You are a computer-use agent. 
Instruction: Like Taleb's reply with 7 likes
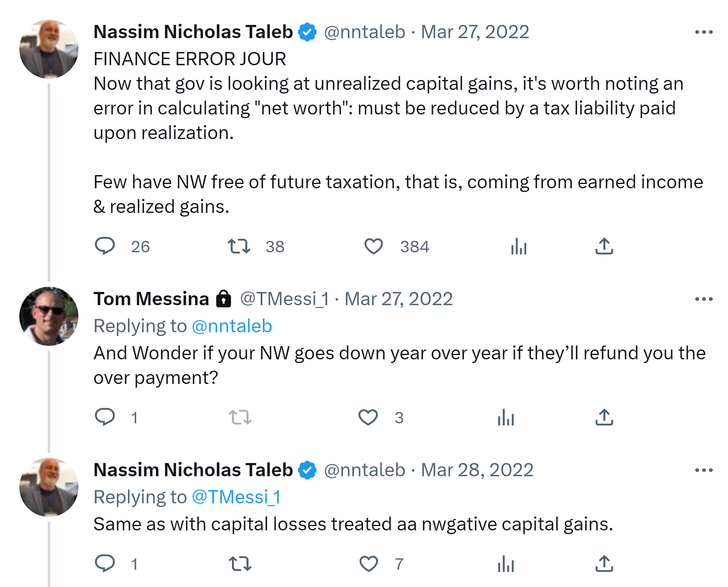tap(368, 564)
